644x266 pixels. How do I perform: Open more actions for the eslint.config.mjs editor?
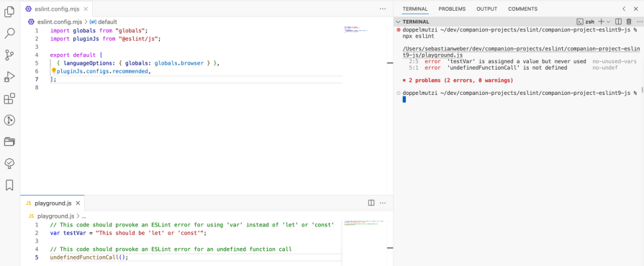(383, 9)
